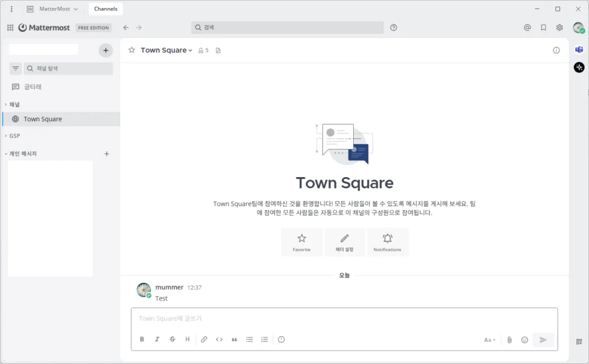The height and width of the screenshot is (364, 589).
Task: Click the Mattermost logo
Action: [44, 28]
